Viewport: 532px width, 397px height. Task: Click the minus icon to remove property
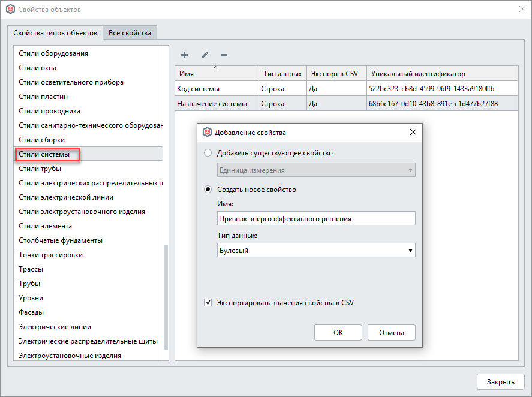[224, 55]
